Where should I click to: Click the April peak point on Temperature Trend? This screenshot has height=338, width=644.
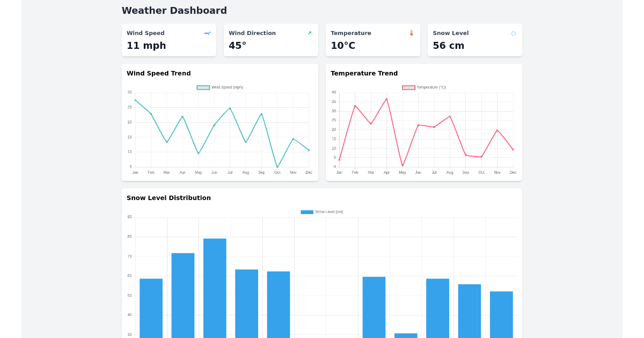[386, 99]
